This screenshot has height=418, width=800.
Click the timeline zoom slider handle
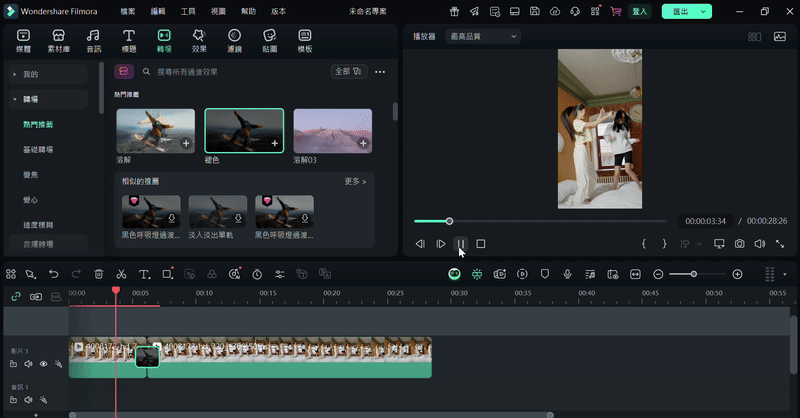pos(694,274)
